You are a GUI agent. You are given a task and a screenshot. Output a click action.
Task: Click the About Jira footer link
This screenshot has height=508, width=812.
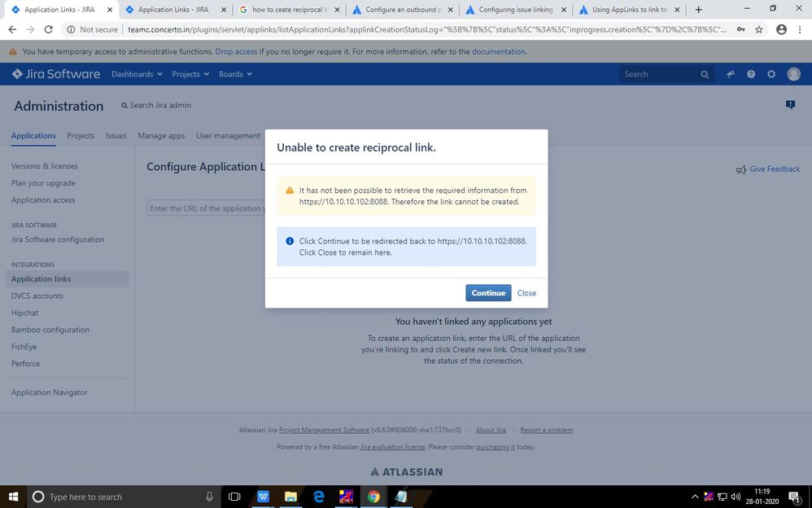(x=491, y=430)
